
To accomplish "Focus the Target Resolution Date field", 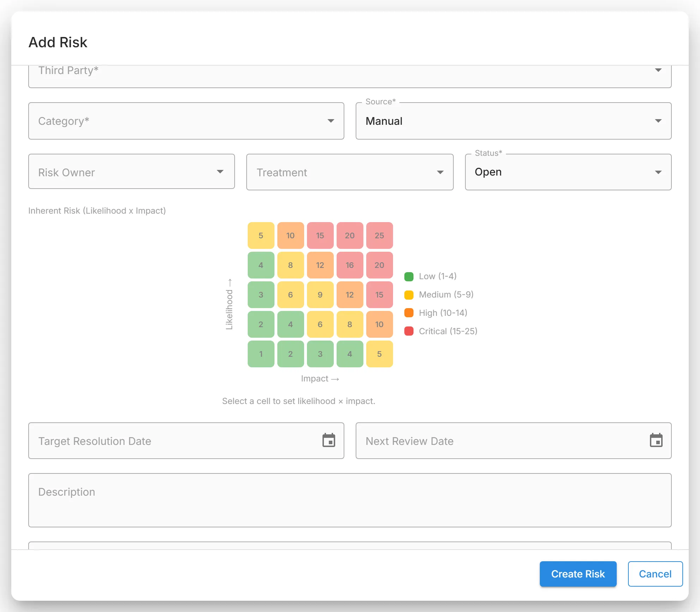I will point(186,441).
